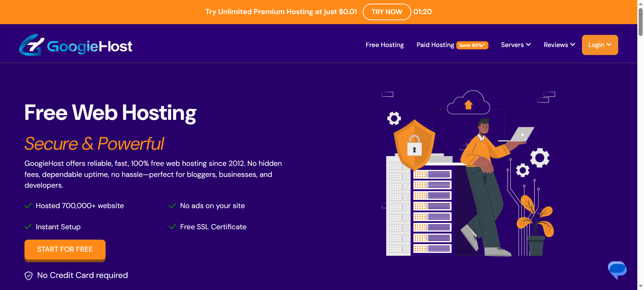Image resolution: width=644 pixels, height=290 pixels.
Task: Click the page vertical scrollbar thumb
Action: coord(641,22)
